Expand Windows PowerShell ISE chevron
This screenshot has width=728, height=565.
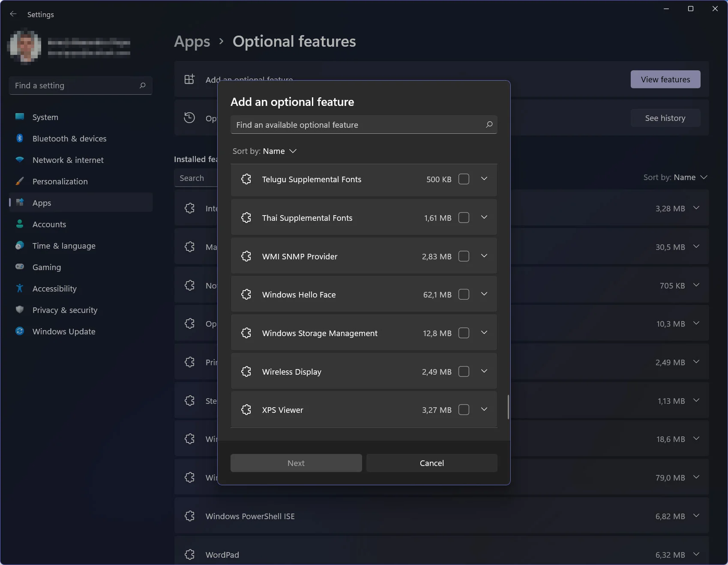pyautogui.click(x=696, y=516)
